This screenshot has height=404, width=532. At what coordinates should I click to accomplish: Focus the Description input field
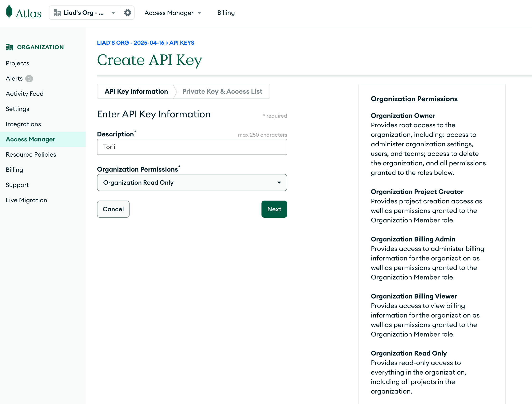click(192, 147)
